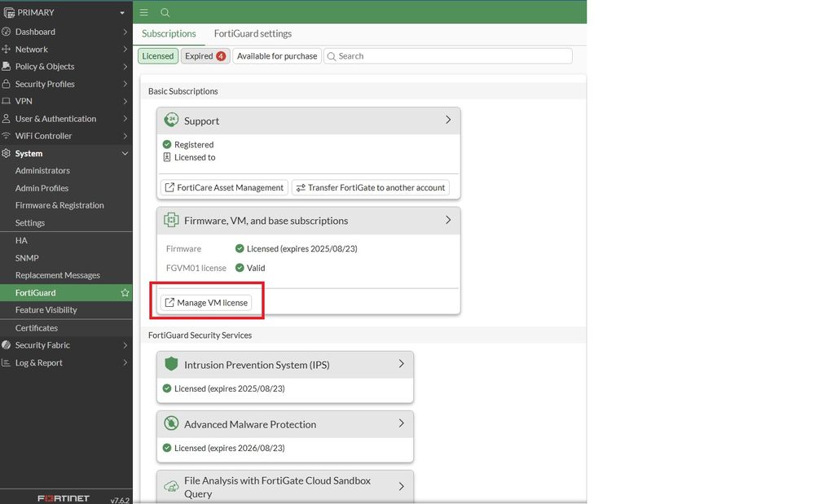Click the Basic Subscriptions section heading

point(183,91)
